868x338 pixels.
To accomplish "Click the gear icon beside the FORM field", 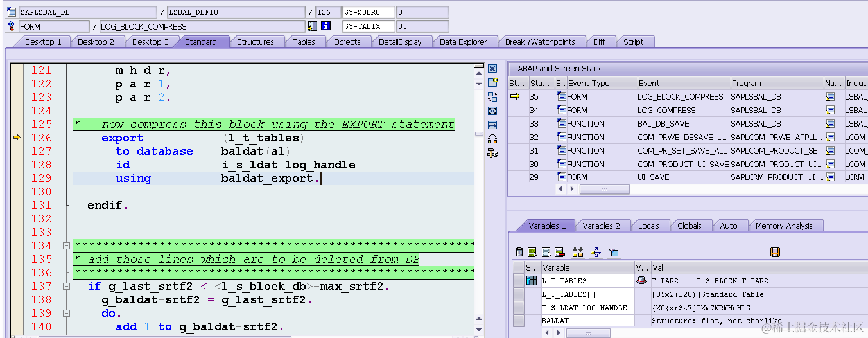I will pos(11,26).
